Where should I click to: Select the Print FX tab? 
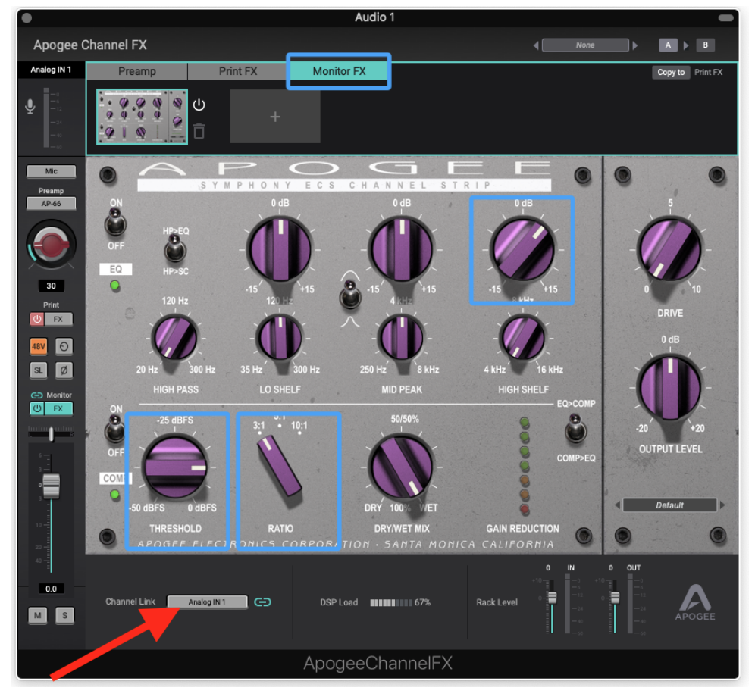click(237, 71)
